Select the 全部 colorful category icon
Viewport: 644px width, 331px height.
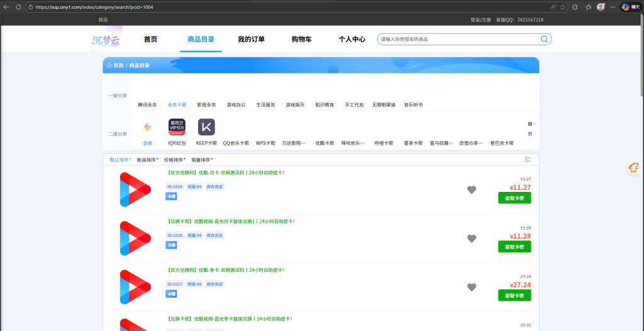[147, 128]
